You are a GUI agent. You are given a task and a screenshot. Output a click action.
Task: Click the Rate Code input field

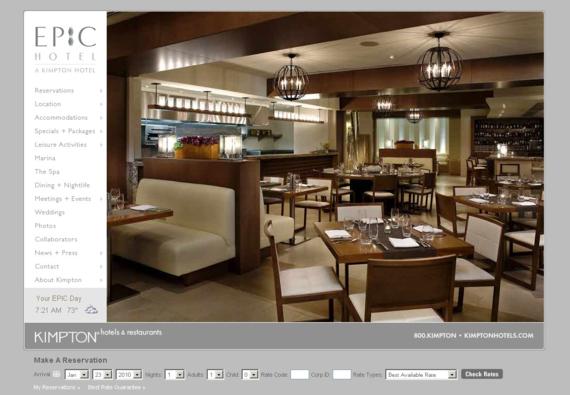[300, 374]
